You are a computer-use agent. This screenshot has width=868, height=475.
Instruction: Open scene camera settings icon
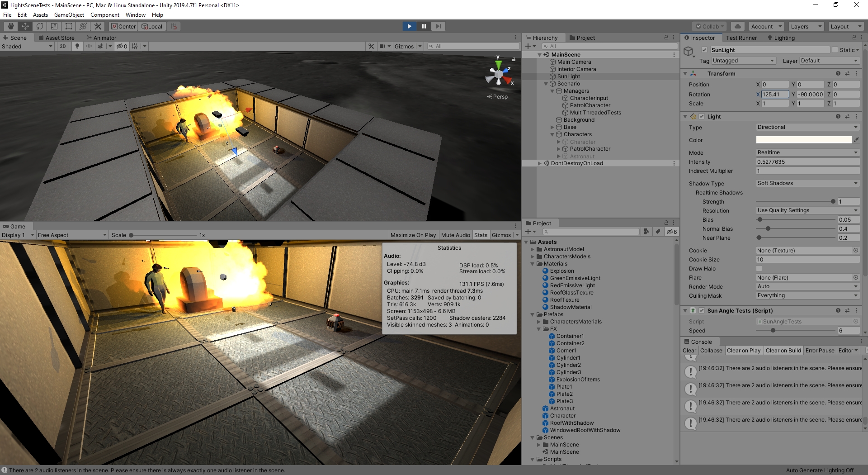coord(383,46)
